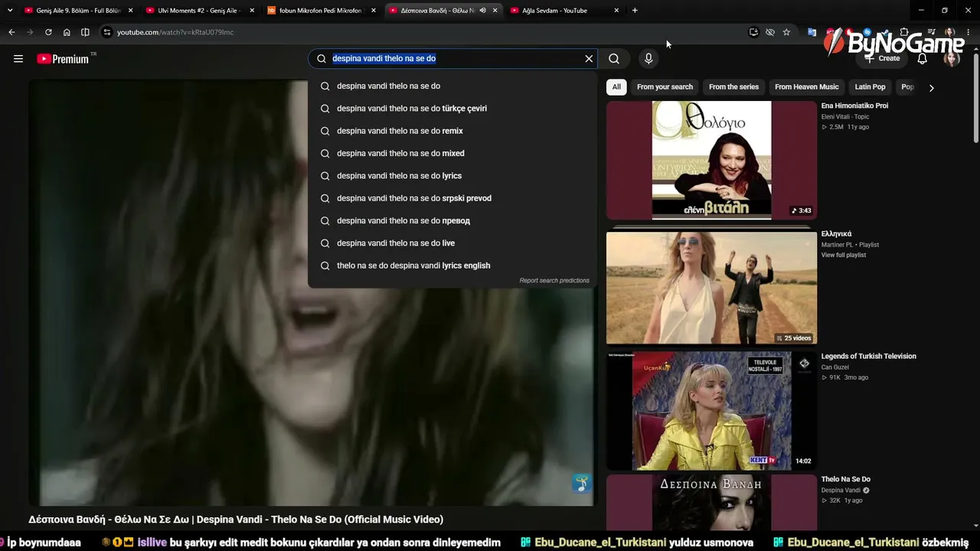Open YouTube notifications bell
The height and width of the screenshot is (551, 980).
pyautogui.click(x=923, y=59)
